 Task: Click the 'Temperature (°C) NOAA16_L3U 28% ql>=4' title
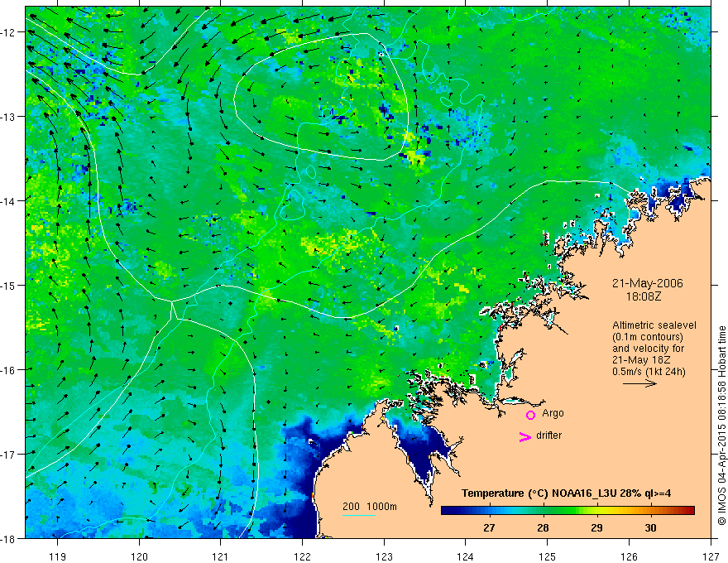coord(566,493)
